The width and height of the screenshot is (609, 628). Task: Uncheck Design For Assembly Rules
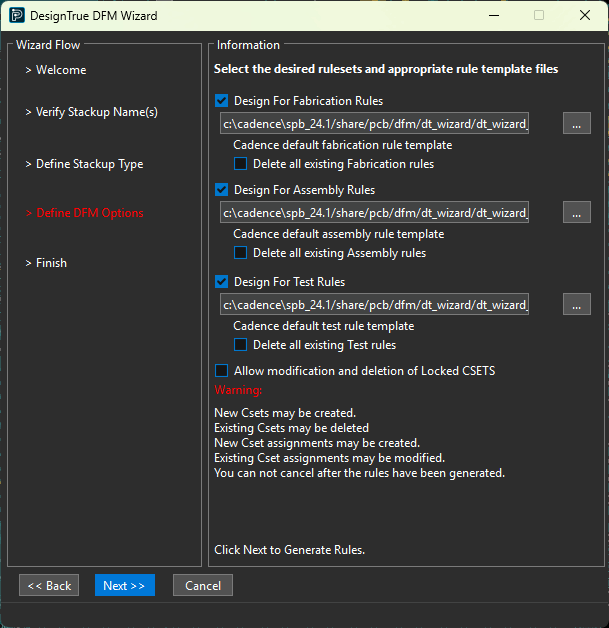tap(221, 189)
